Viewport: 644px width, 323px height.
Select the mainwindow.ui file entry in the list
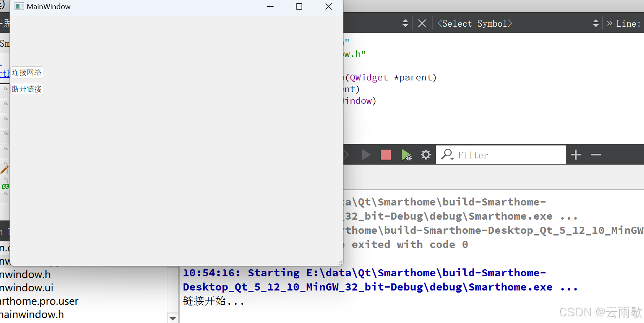(27, 288)
